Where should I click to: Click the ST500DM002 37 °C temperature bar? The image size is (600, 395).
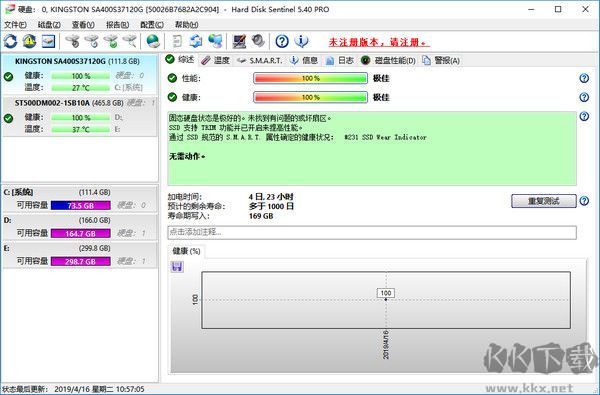pyautogui.click(x=81, y=130)
